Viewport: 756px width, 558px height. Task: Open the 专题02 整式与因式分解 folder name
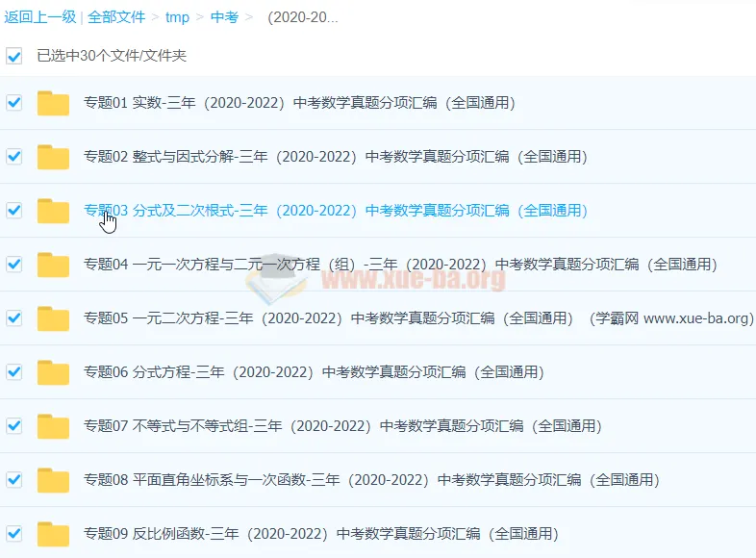coord(335,157)
